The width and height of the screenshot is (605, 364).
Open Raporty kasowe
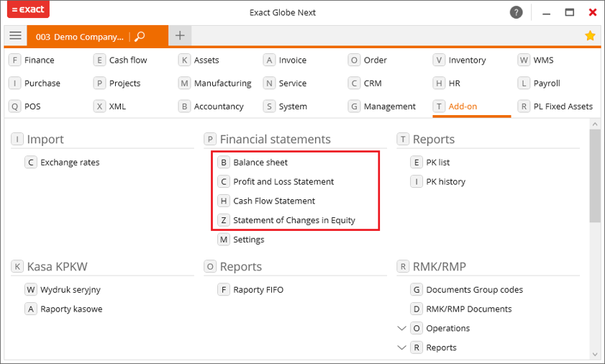pyautogui.click(x=63, y=309)
